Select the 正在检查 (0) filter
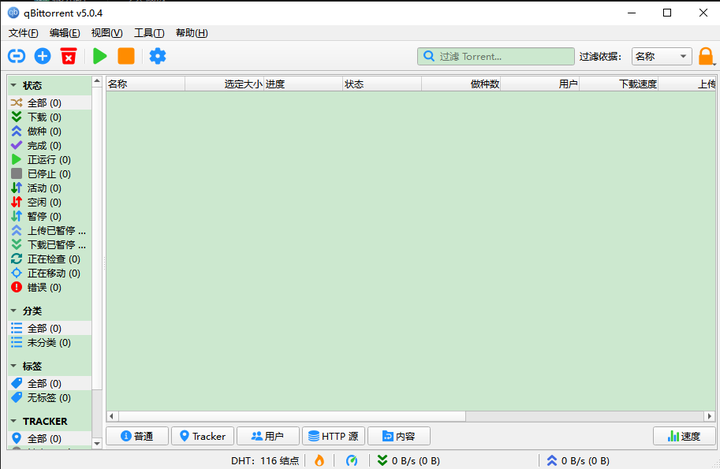 [x=49, y=259]
